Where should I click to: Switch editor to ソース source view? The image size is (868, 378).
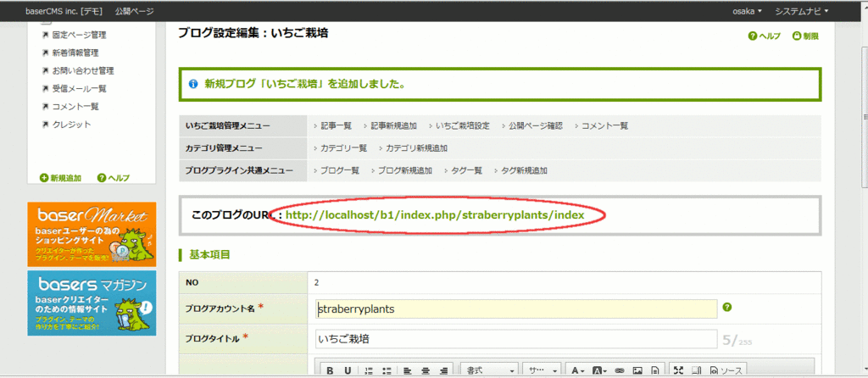726,371
